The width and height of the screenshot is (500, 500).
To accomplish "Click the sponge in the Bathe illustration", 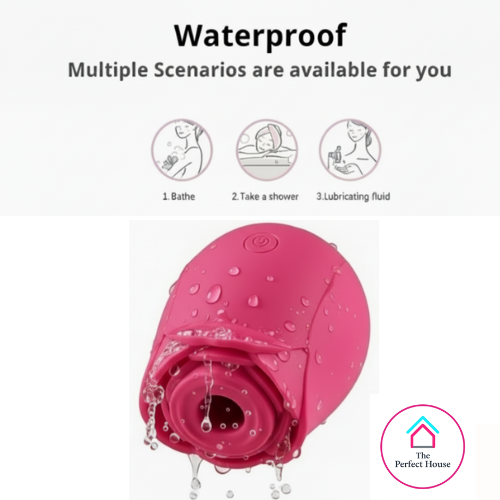I will pos(169,162).
